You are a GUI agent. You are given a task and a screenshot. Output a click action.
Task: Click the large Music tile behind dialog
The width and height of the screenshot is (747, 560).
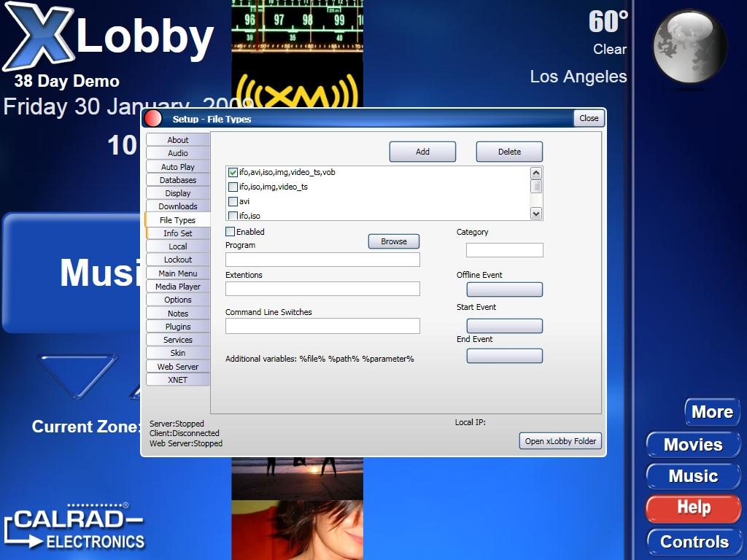click(x=71, y=273)
